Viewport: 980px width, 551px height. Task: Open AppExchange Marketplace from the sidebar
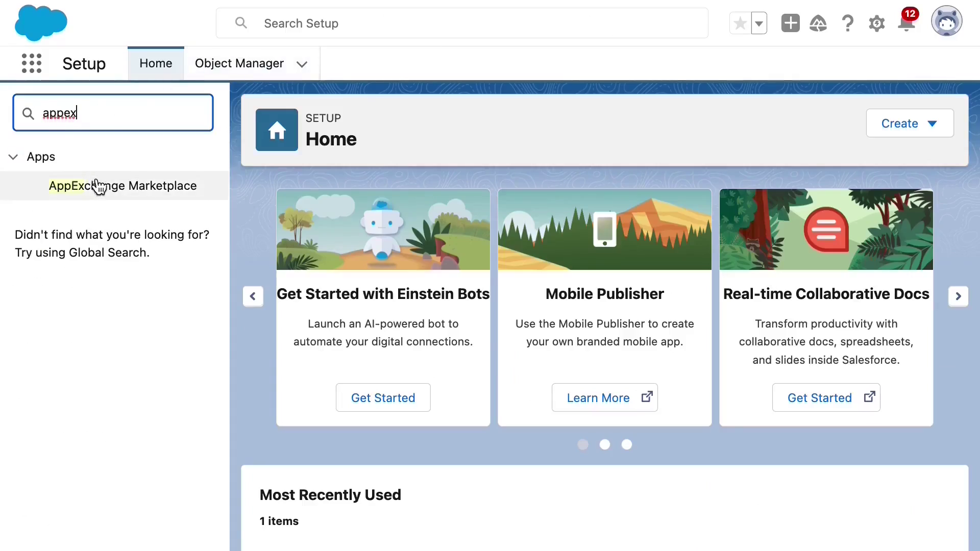pos(122,186)
